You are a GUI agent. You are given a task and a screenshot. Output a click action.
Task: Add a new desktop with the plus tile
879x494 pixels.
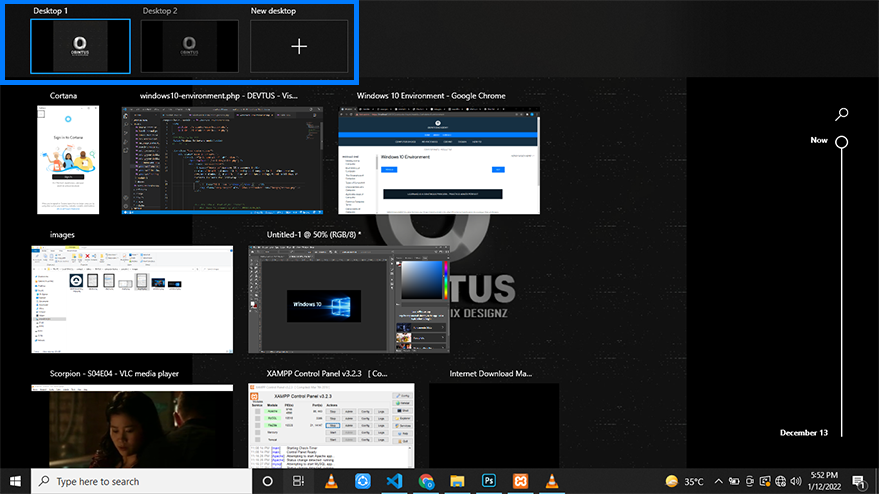[299, 47]
